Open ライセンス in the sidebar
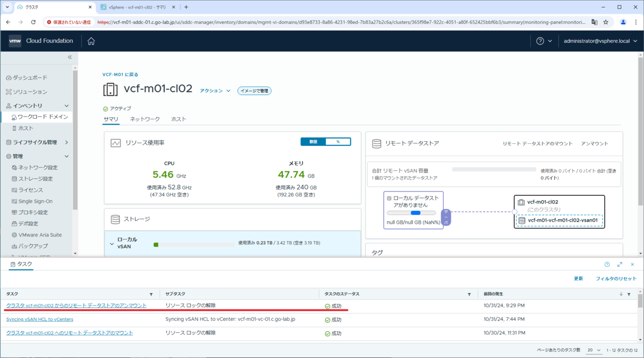The height and width of the screenshot is (358, 644). click(30, 190)
